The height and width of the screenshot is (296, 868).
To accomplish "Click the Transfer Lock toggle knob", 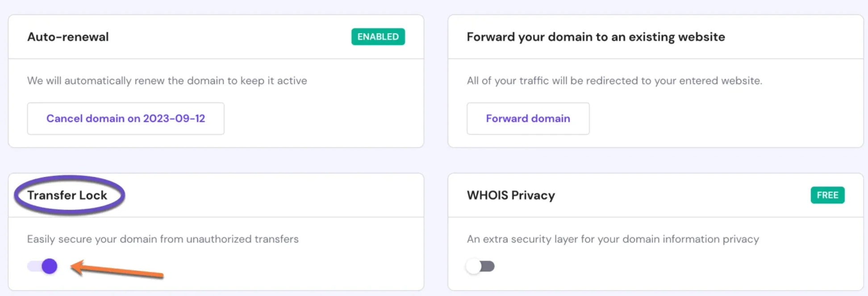I will point(49,266).
